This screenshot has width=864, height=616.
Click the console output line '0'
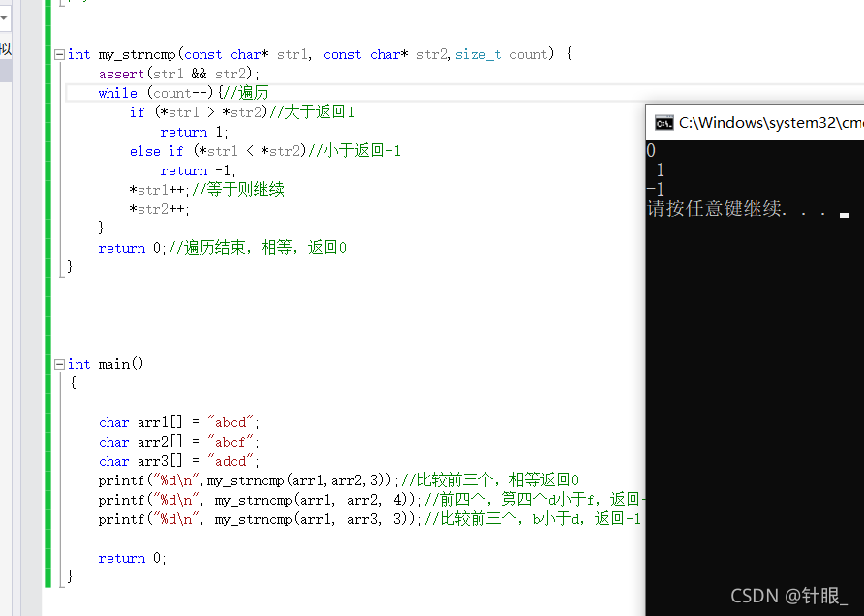click(x=651, y=150)
